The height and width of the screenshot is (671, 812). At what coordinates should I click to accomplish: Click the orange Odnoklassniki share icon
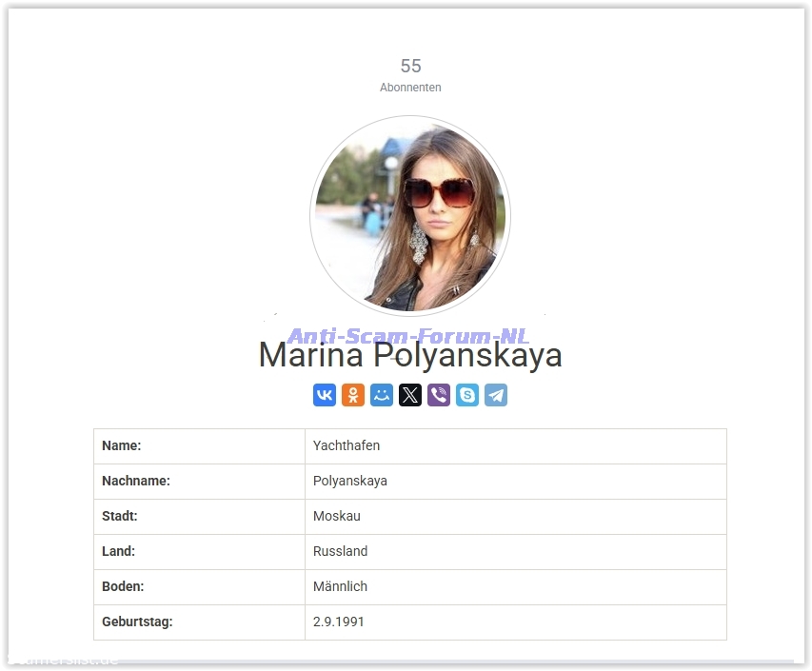click(353, 395)
